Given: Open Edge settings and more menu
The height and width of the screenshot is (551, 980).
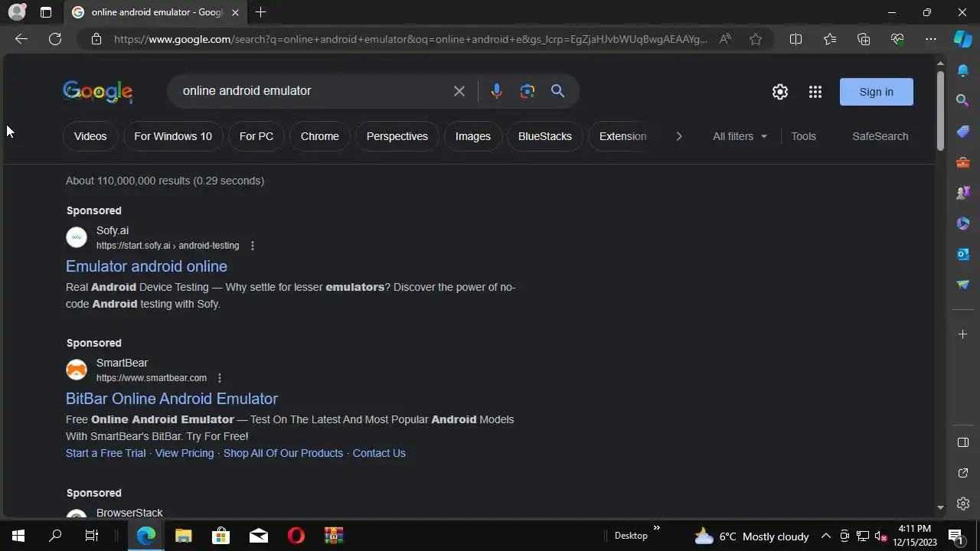Looking at the screenshot, I should point(931,39).
